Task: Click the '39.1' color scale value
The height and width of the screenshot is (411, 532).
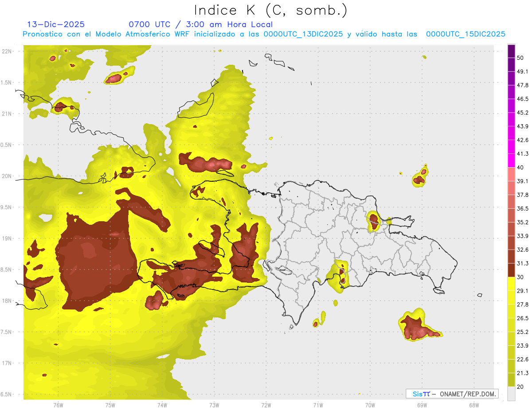Action: [x=523, y=181]
